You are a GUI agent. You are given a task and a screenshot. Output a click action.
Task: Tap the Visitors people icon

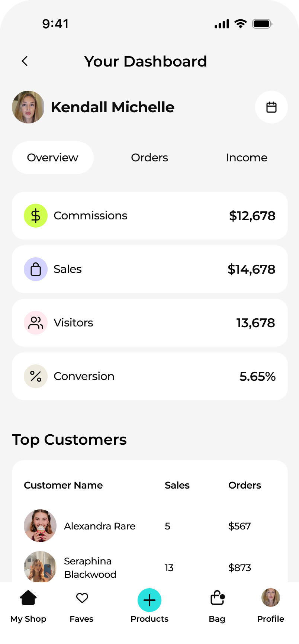tap(36, 323)
